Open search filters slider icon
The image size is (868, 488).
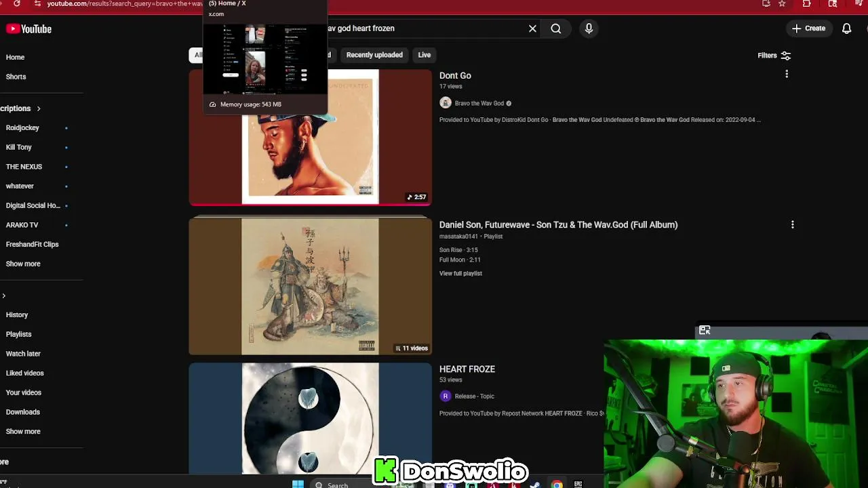coord(785,56)
